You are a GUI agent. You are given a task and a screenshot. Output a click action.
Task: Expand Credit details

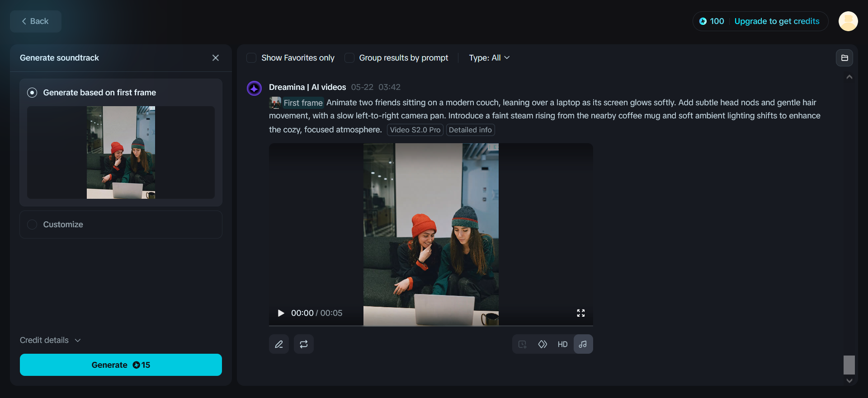tap(50, 340)
